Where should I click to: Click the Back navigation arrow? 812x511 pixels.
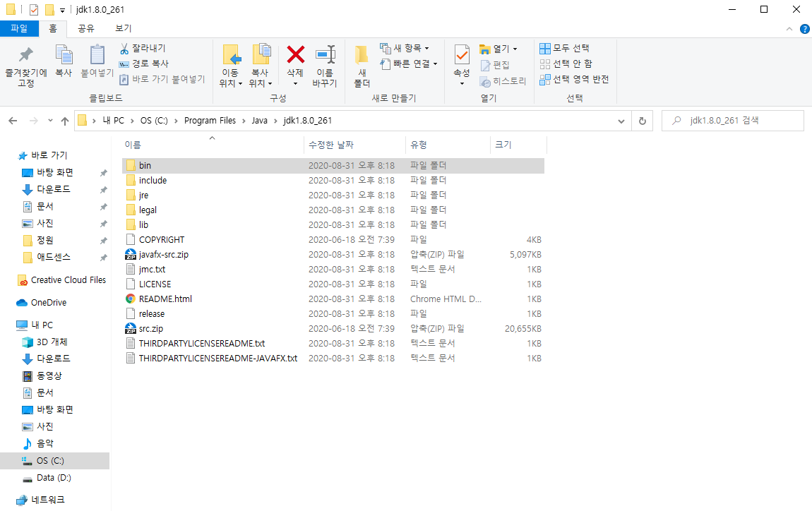tap(13, 121)
